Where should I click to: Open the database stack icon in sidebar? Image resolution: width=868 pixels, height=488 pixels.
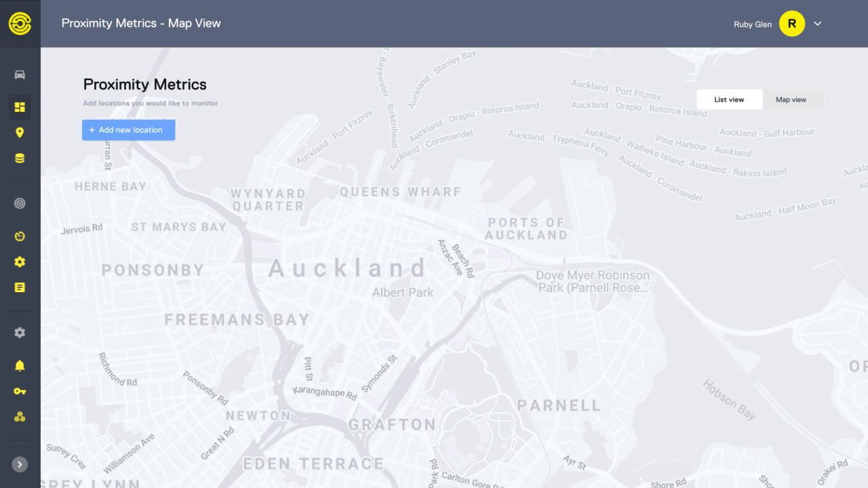(x=20, y=159)
